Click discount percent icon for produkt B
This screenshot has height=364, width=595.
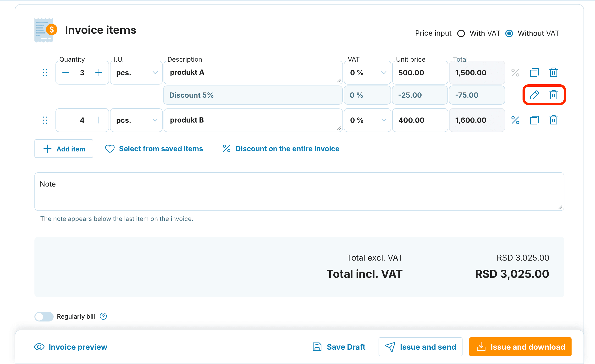515,120
